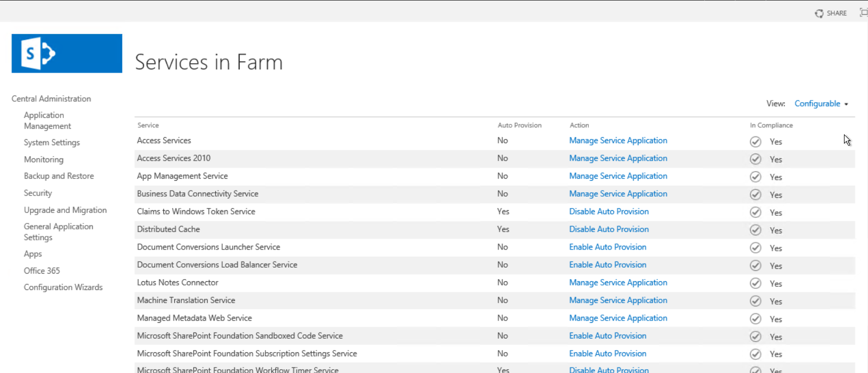Image resolution: width=868 pixels, height=373 pixels.
Task: Click the compliance checkmark for Distributed Cache
Action: (x=755, y=230)
